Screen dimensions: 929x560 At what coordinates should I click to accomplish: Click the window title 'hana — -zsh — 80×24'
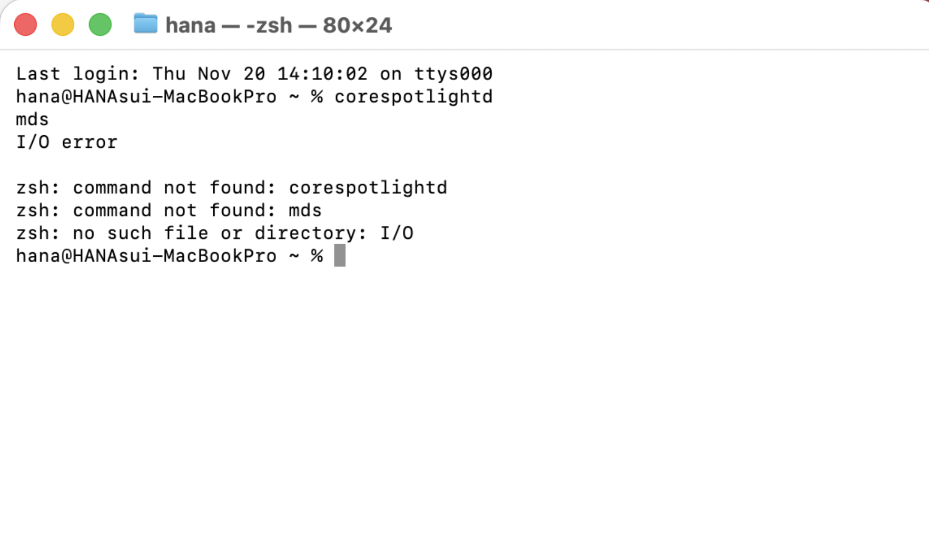[x=279, y=25]
